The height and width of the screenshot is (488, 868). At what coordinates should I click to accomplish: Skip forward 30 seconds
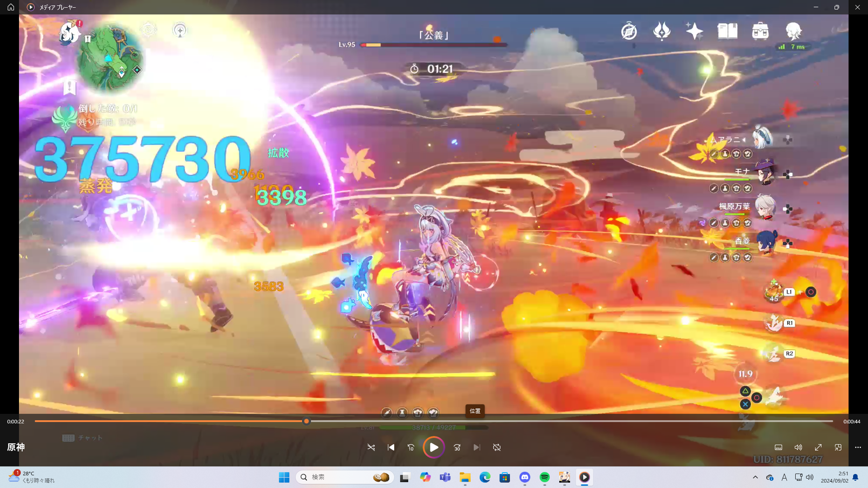(457, 447)
